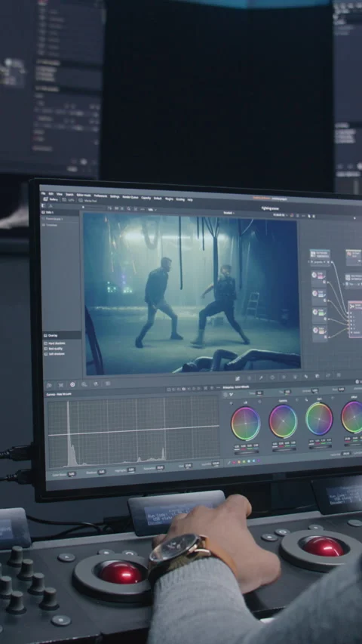Select PowerGrade 1 in gallery list
Image resolution: width=362 pixels, height=644 pixels.
pyautogui.click(x=54, y=219)
